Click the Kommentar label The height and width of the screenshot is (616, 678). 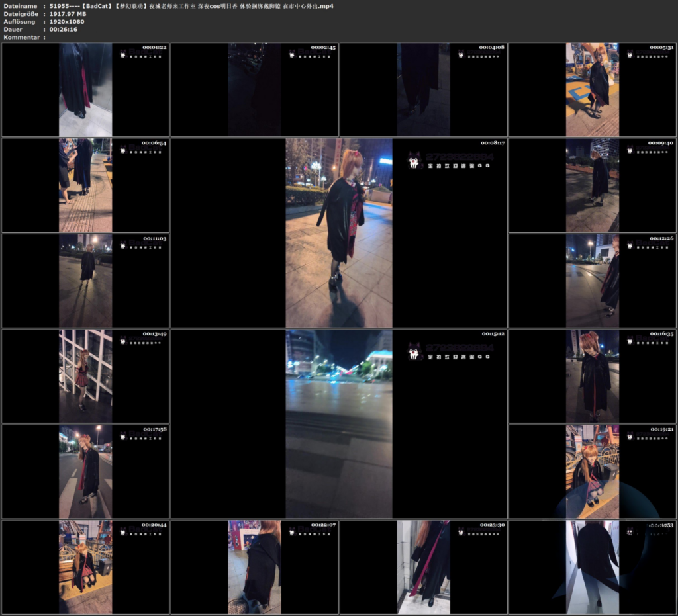point(22,37)
